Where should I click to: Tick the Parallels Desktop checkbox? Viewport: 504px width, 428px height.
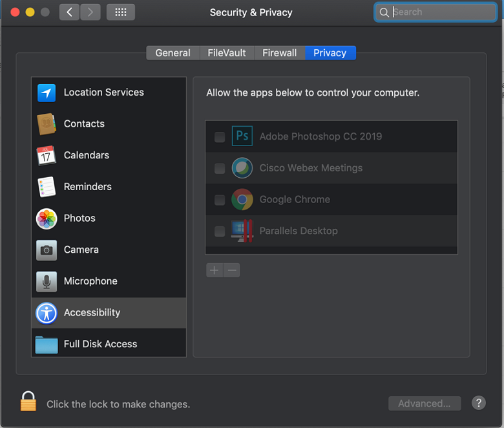pos(220,231)
